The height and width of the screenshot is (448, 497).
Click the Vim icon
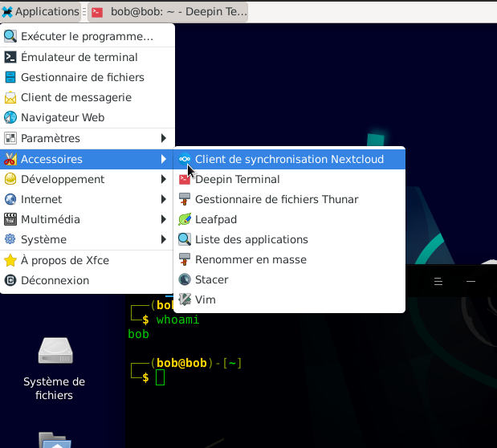185,299
